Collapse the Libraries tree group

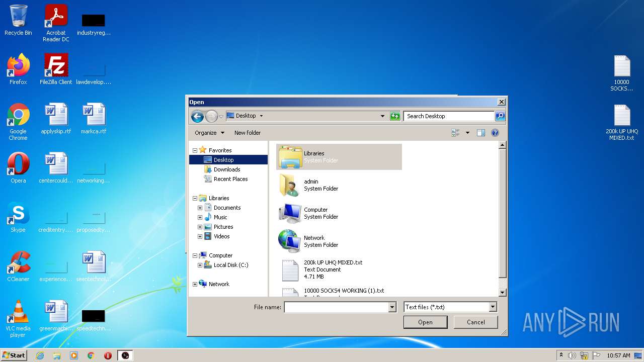point(195,198)
